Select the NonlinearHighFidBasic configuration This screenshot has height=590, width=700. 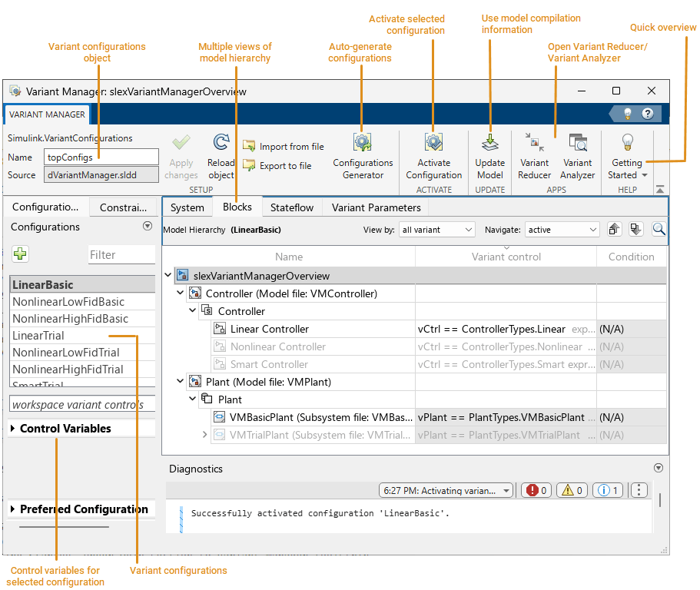pyautogui.click(x=82, y=319)
